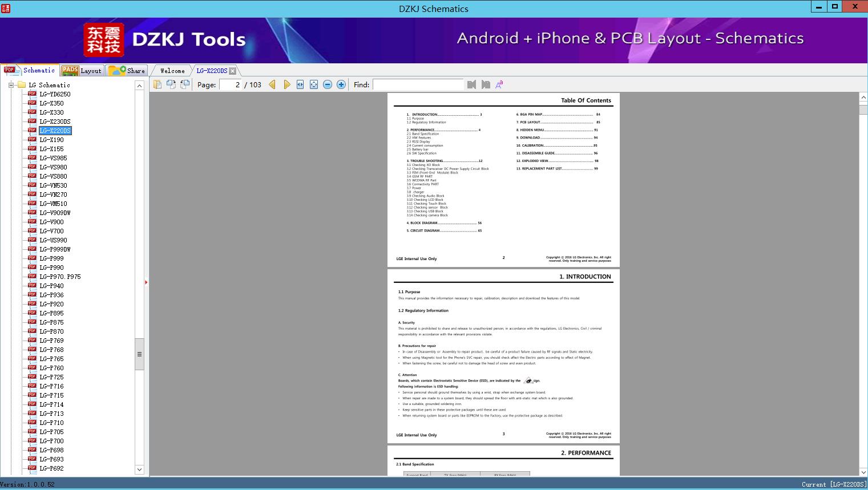Open LG-X230DS schematic
868x490 pixels.
(x=55, y=122)
